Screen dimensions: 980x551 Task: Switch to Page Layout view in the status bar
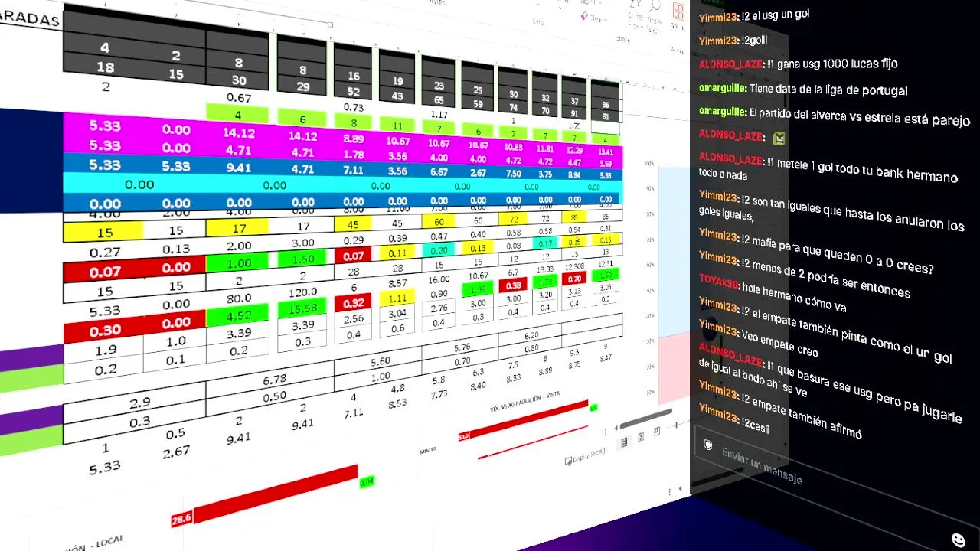coord(641,436)
